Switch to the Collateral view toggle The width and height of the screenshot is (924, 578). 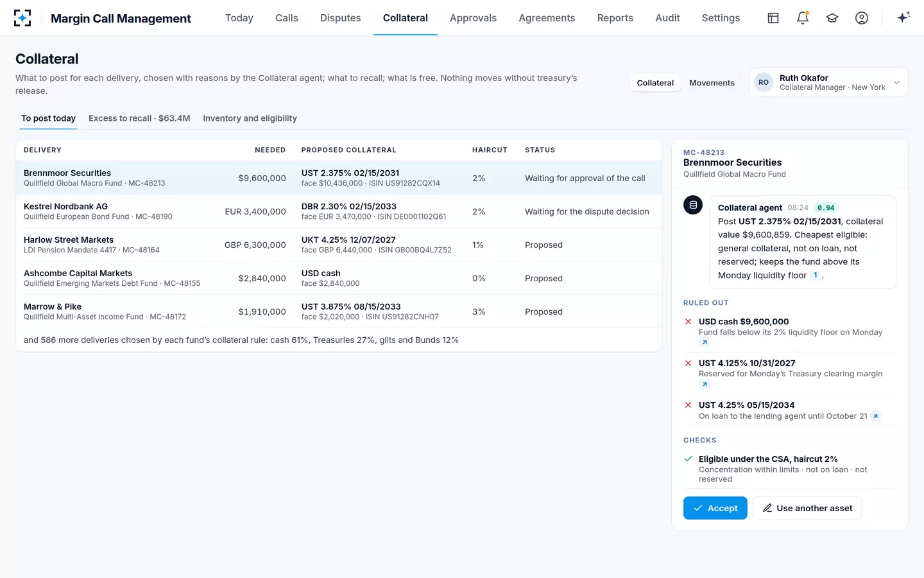(655, 83)
